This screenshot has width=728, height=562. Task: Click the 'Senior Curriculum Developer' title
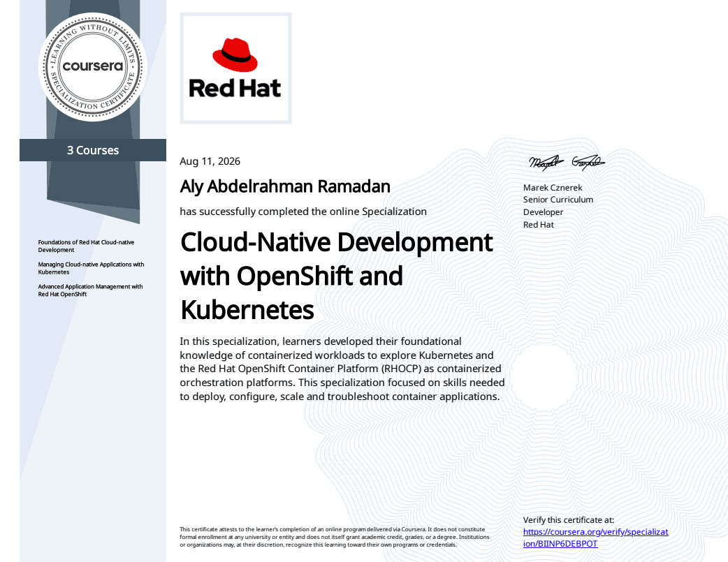click(x=558, y=205)
